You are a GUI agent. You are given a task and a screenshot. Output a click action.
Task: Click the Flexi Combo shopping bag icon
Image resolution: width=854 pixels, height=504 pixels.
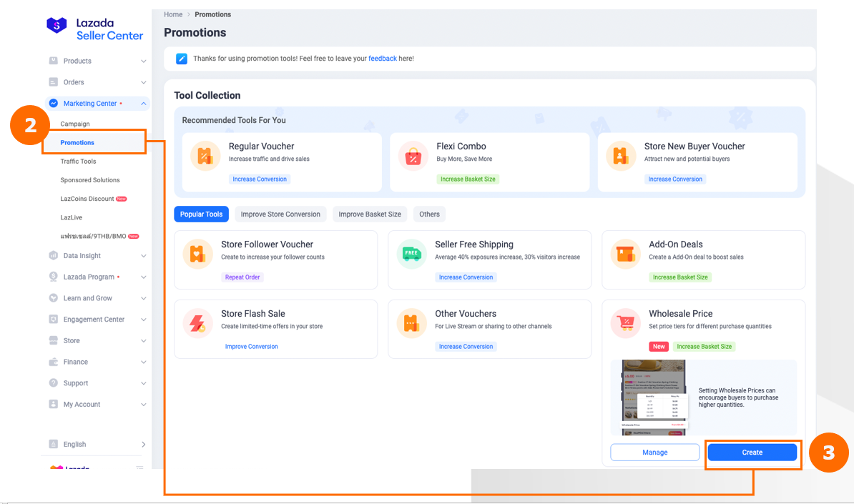click(x=413, y=157)
